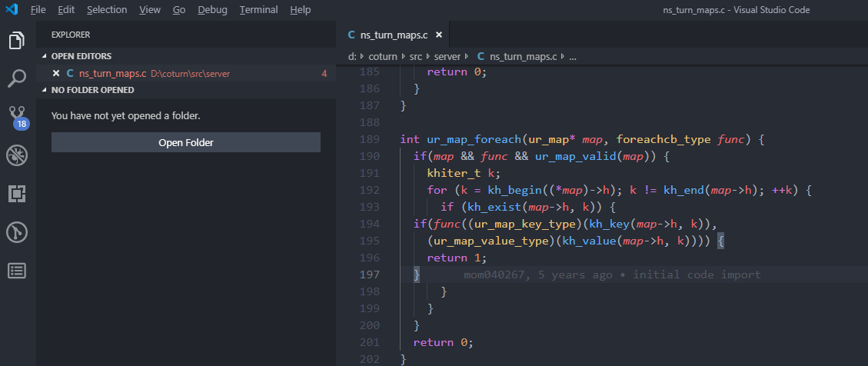Click line number 189 in gutter
The height and width of the screenshot is (366, 868).
(x=369, y=139)
